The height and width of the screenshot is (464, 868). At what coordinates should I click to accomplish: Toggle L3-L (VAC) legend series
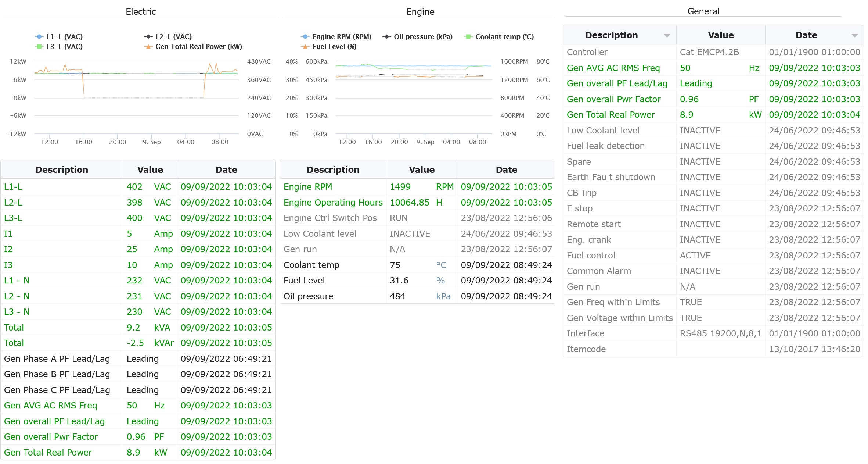click(x=64, y=47)
